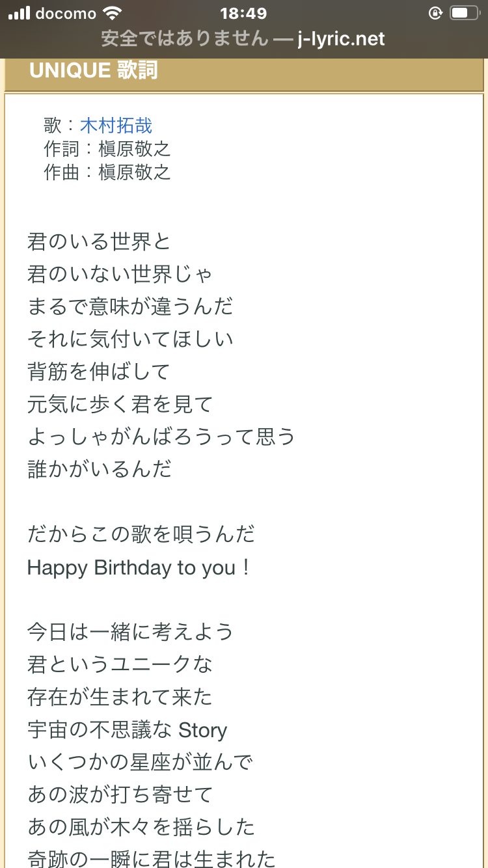488x868 pixels.
Task: Tap the lyric だからこの歌を唄うんだ
Action: (141, 534)
